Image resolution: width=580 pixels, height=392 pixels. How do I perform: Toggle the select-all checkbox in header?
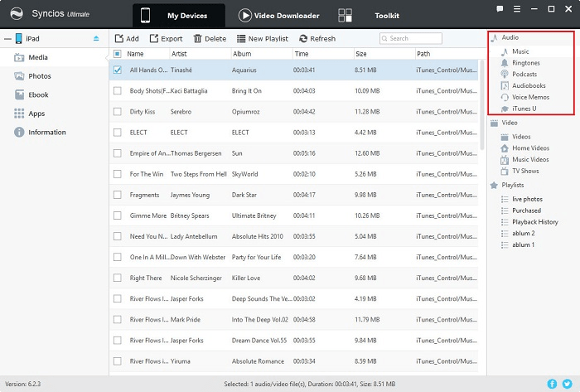tap(118, 54)
